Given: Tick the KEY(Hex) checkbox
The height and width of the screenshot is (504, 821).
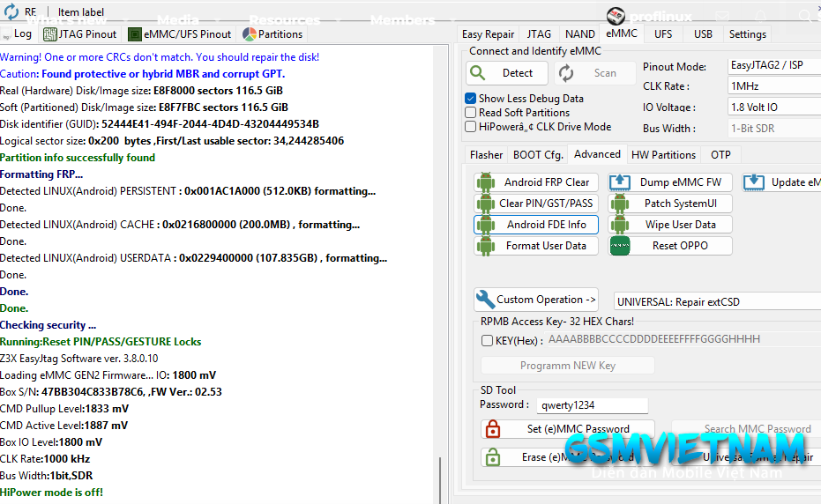Looking at the screenshot, I should click(488, 340).
